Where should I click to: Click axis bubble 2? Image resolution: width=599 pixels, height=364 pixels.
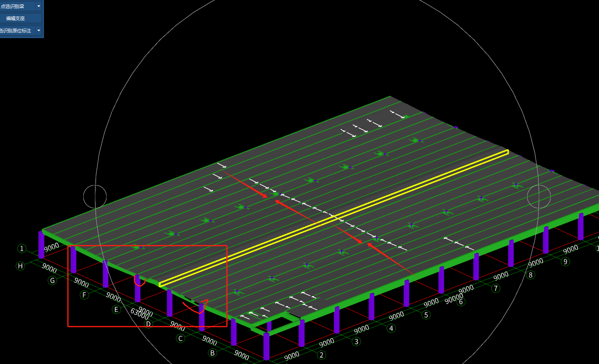[x=321, y=355]
